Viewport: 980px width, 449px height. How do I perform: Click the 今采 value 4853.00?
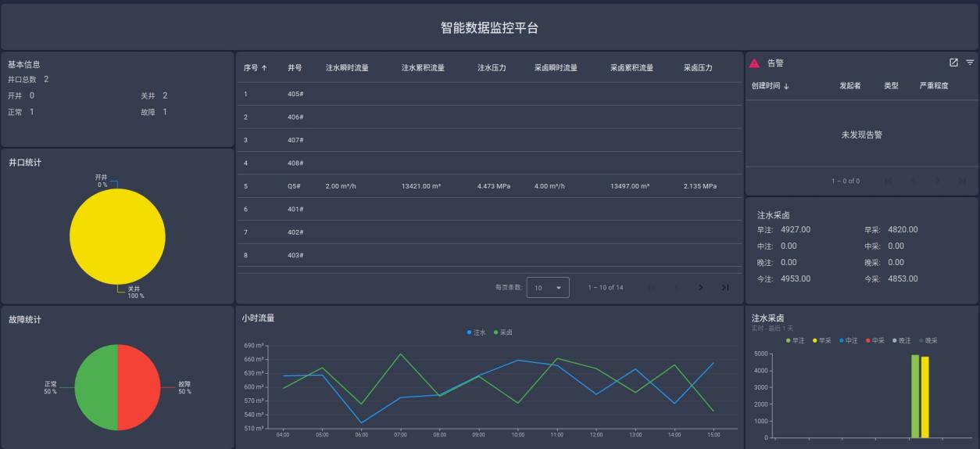[x=903, y=278]
